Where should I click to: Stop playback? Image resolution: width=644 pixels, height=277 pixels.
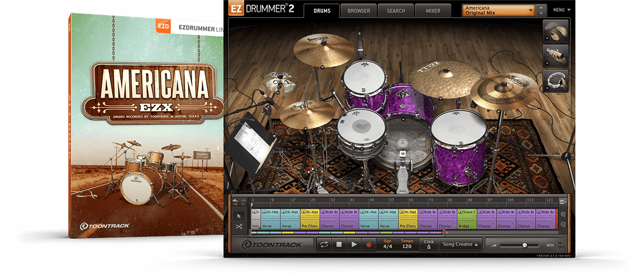[x=339, y=244]
